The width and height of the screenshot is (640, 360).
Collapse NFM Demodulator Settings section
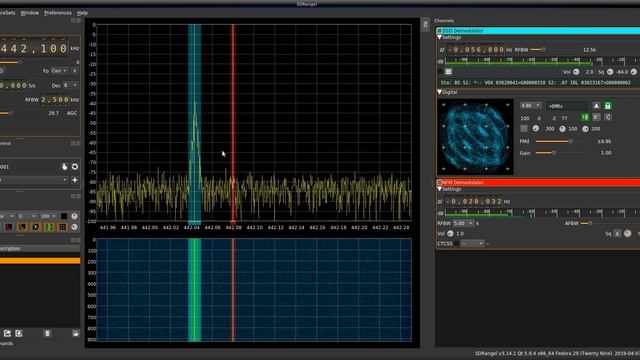click(440, 189)
